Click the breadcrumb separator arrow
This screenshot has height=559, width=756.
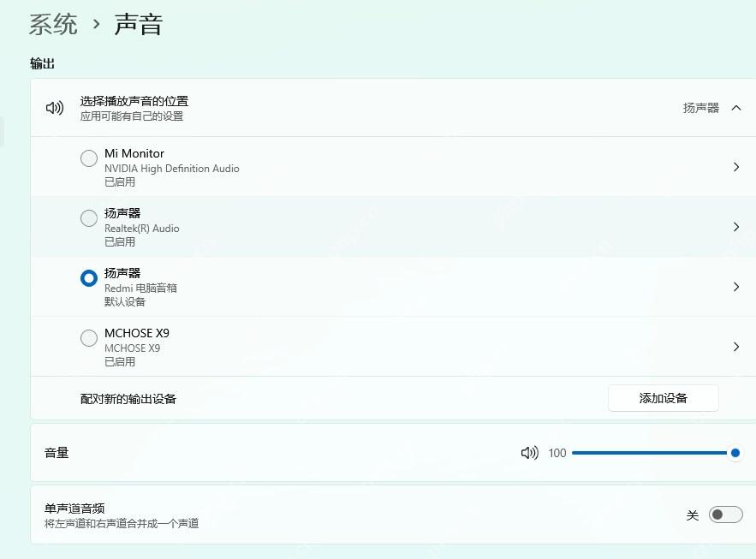pos(97,24)
